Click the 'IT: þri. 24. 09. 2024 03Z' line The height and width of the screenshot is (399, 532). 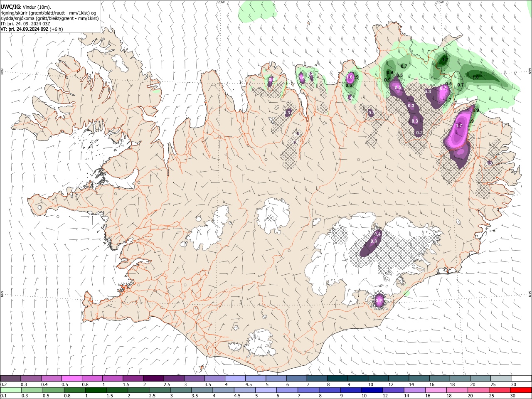[25, 24]
